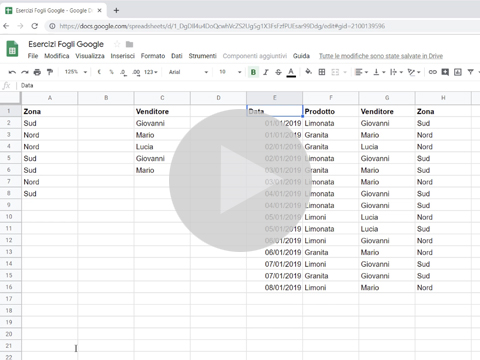Image resolution: width=480 pixels, height=360 pixels.
Task: Insert a comment from the toolbar
Action: click(445, 72)
